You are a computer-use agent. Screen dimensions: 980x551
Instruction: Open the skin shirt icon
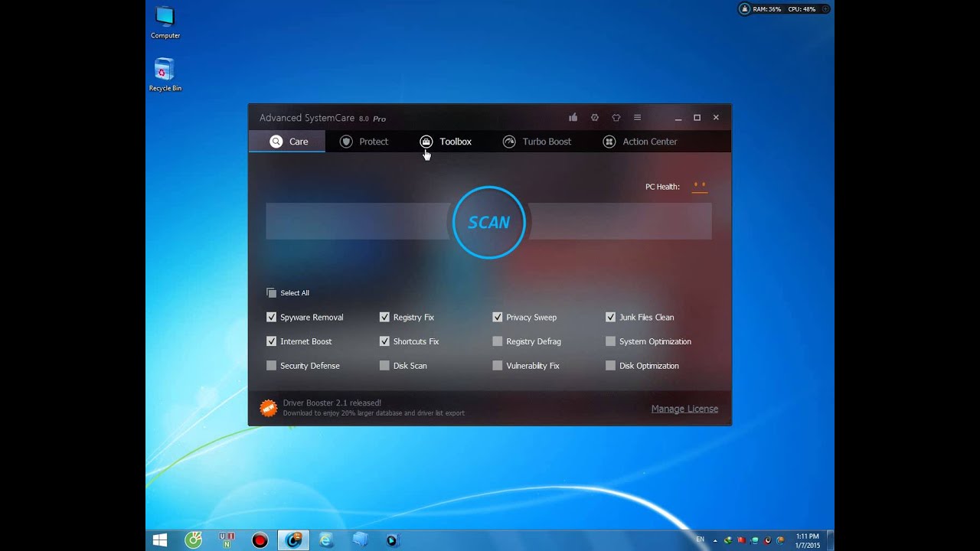(x=616, y=118)
